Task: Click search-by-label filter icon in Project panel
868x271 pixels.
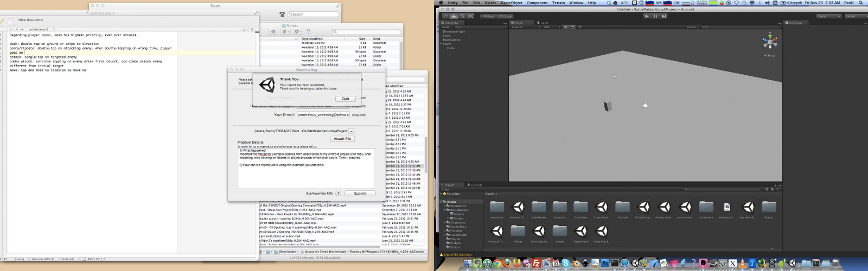Action: point(772,189)
